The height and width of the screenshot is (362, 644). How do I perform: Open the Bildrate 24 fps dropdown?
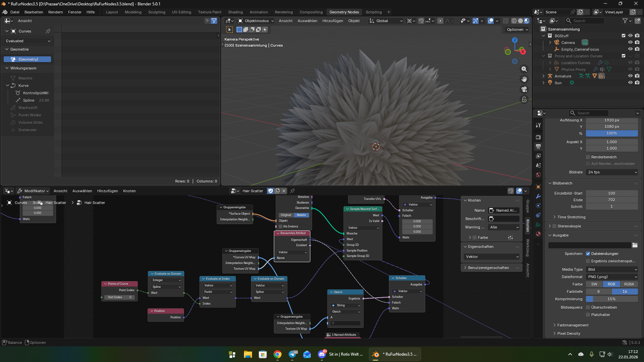pyautogui.click(x=612, y=172)
